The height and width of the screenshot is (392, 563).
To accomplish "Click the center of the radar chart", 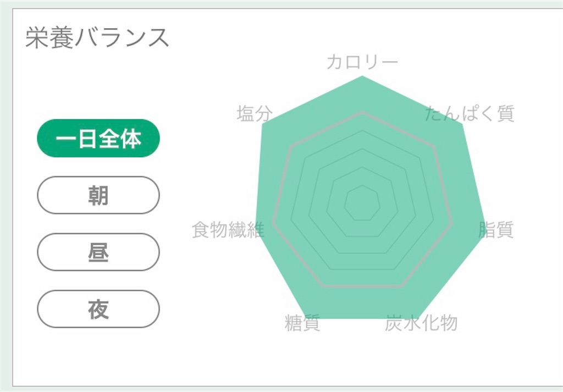I will point(363,203).
